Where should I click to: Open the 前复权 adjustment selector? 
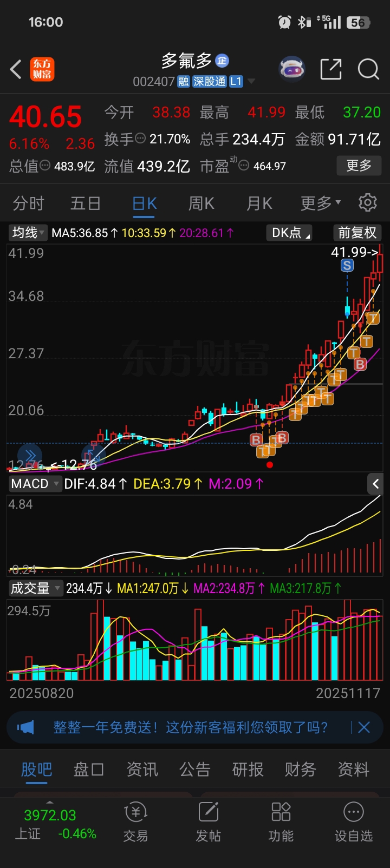(357, 233)
